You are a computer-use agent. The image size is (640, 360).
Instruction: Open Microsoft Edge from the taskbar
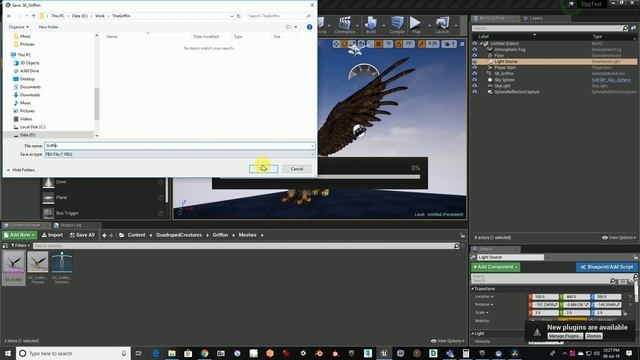point(156,353)
